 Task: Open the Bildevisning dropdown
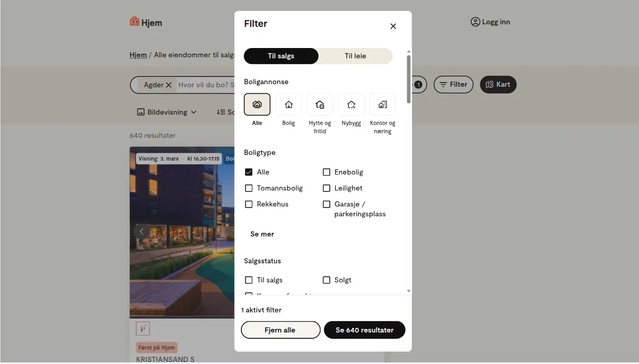[165, 112]
